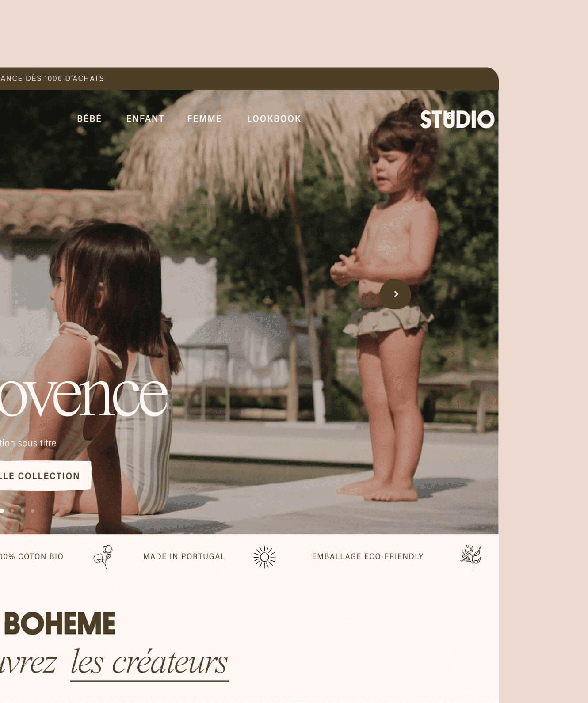
Task: Go to the FEMME category
Action: click(204, 119)
